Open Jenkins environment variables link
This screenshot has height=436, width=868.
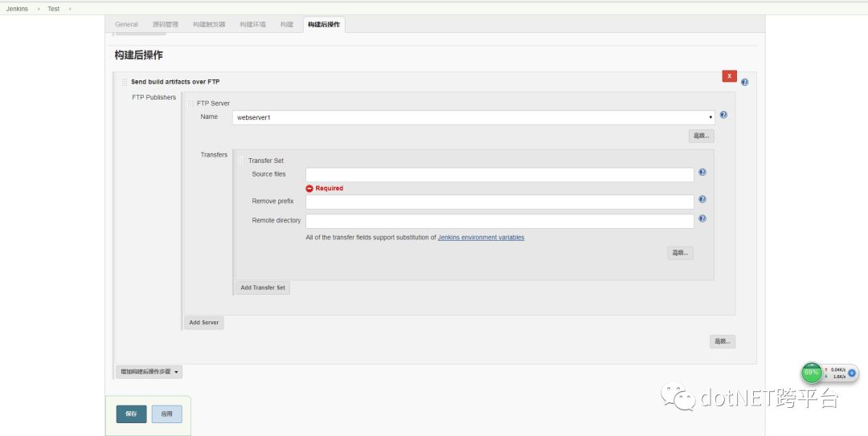click(x=481, y=238)
